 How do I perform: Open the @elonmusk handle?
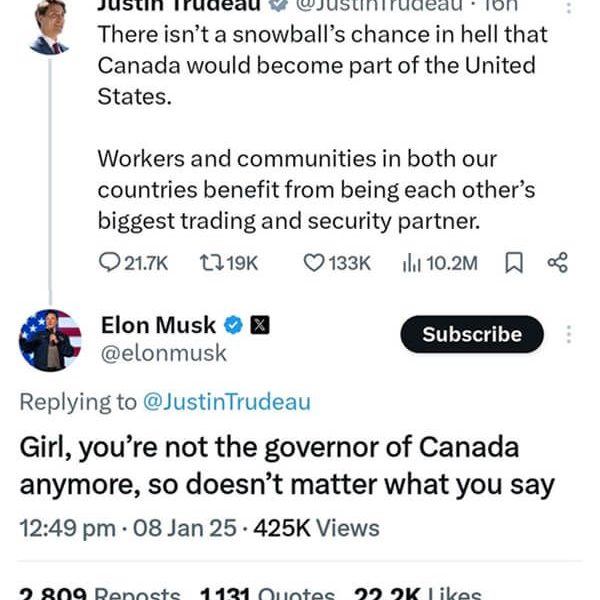(x=164, y=353)
